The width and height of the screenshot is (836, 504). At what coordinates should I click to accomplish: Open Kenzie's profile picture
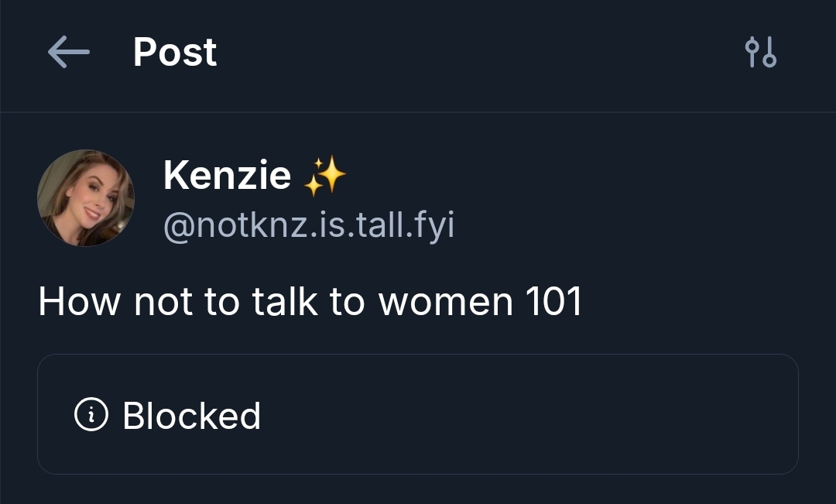86,198
